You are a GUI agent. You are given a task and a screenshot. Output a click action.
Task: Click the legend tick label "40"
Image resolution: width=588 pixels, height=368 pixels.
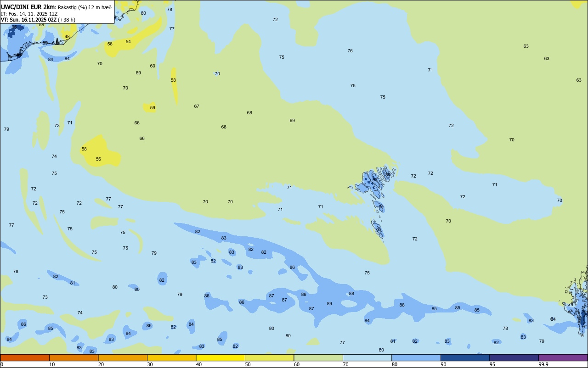point(199,364)
